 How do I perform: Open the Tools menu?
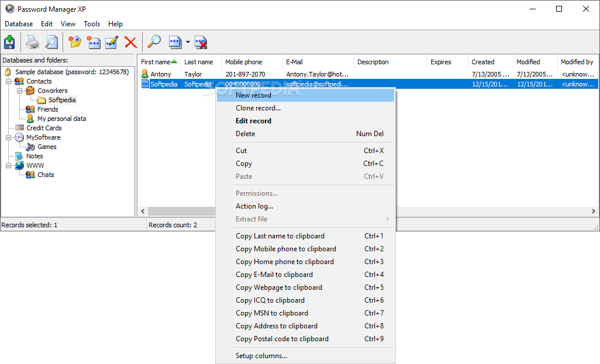point(92,24)
